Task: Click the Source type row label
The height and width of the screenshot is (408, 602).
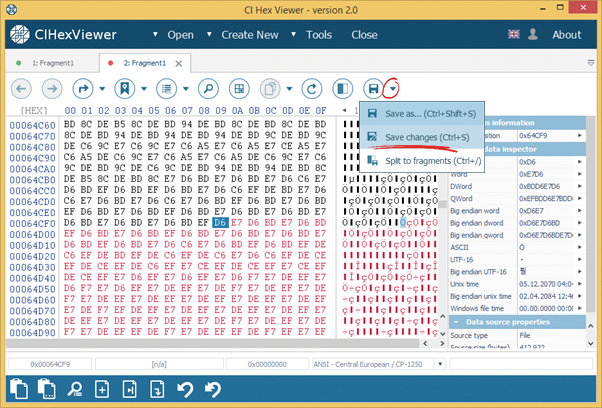Action: 469,335
